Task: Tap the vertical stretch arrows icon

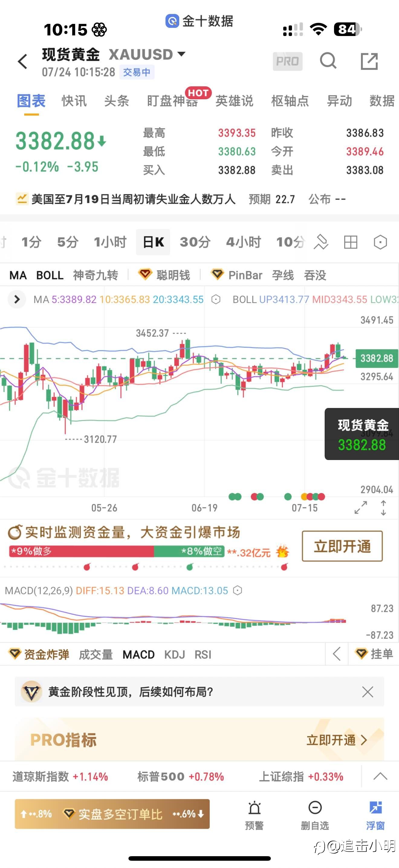Action: click(383, 508)
